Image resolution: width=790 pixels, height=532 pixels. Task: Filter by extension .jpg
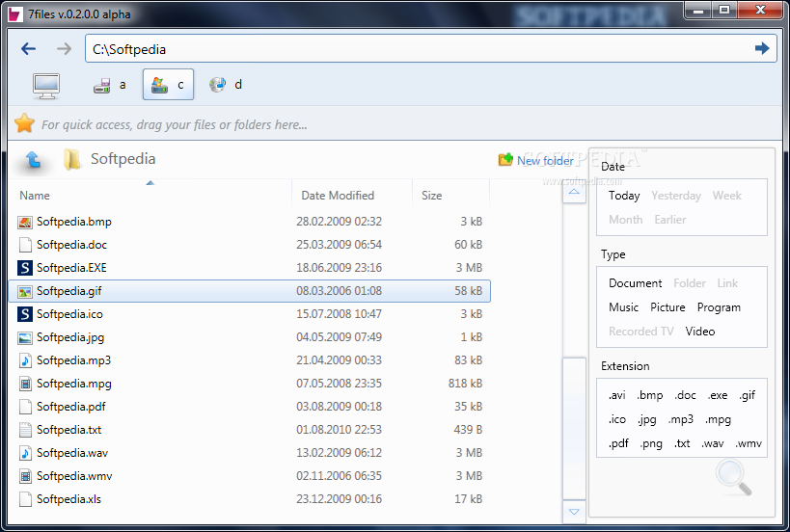pos(646,420)
